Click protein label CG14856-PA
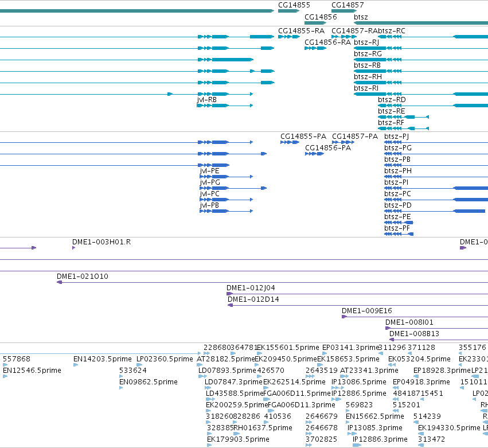The height and width of the screenshot is (448, 488). coord(328,148)
